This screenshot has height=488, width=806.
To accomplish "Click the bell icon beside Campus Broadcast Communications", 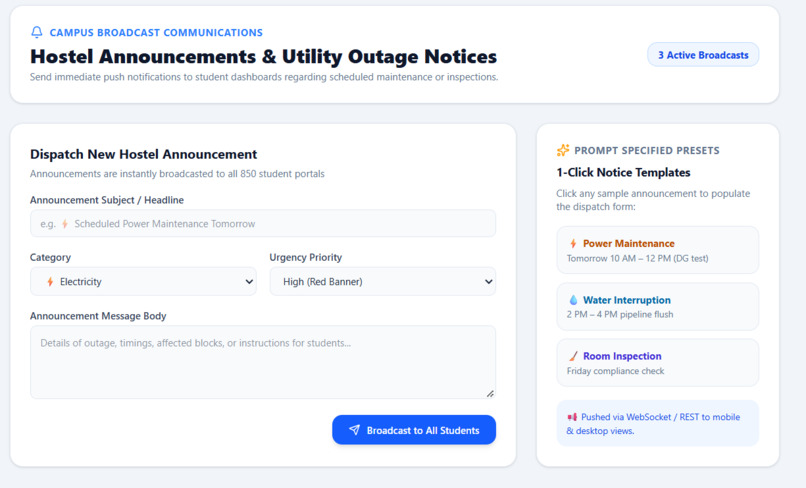I will click(x=36, y=32).
